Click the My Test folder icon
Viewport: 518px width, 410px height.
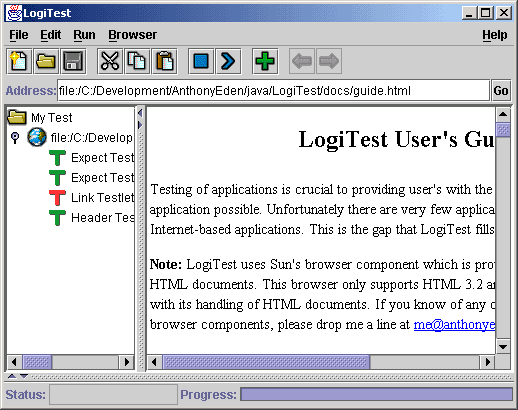click(x=17, y=117)
